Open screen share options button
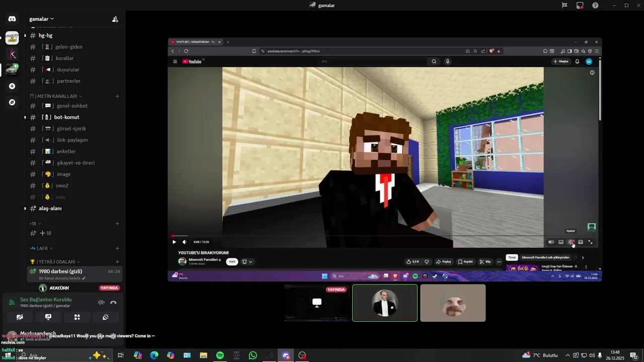 (x=48, y=317)
